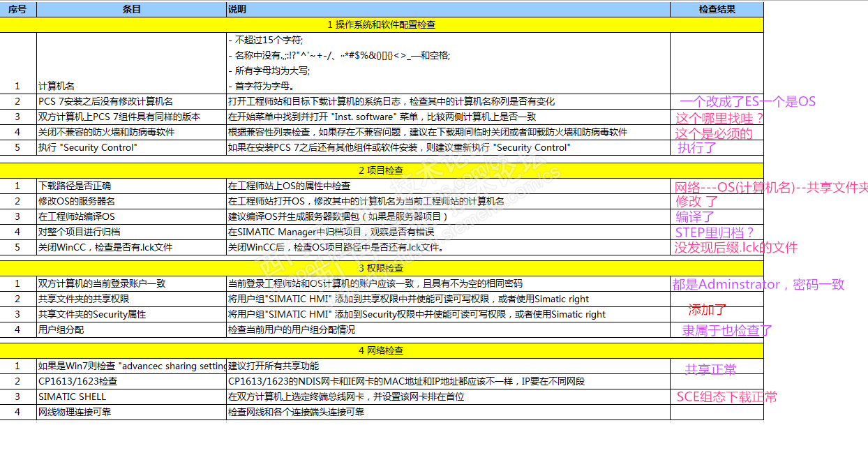868x453 pixels.
Task: Select result 没发现后缀.lck的文件
Action: [735, 248]
